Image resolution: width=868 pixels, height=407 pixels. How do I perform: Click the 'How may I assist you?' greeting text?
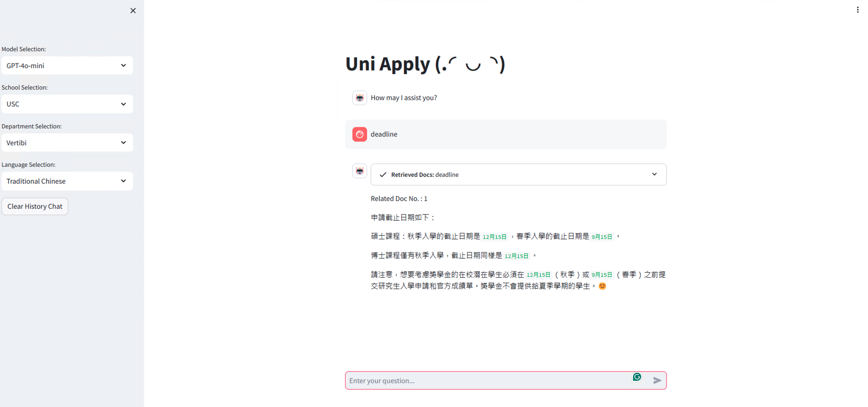404,98
